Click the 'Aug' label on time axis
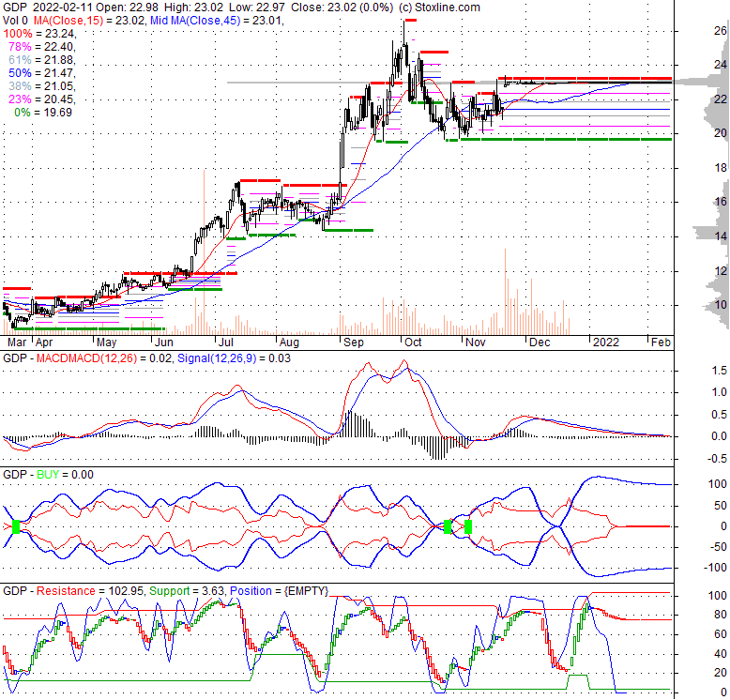This screenshot has width=730, height=700. (289, 342)
